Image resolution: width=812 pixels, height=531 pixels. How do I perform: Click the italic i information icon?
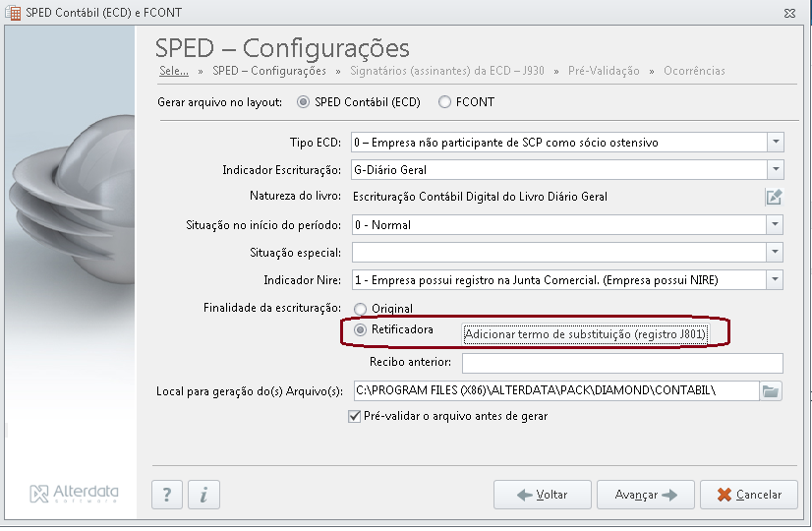[x=203, y=495]
